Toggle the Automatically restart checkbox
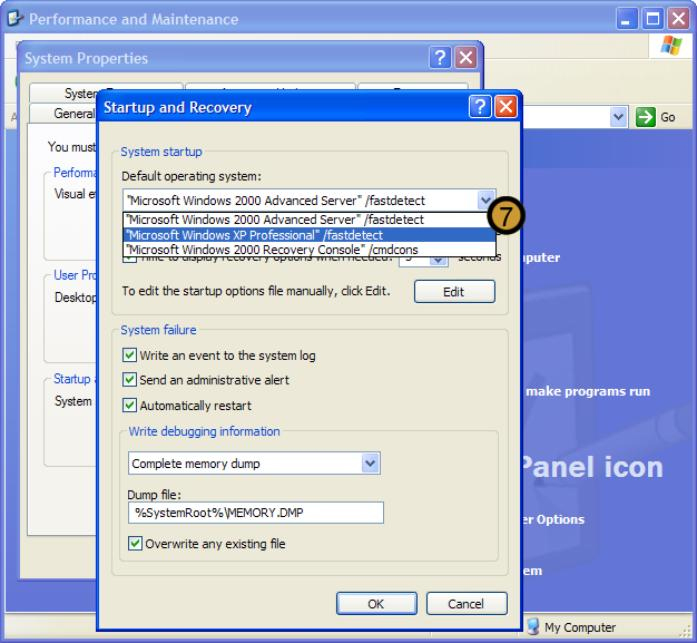This screenshot has height=643, width=697. pyautogui.click(x=129, y=405)
